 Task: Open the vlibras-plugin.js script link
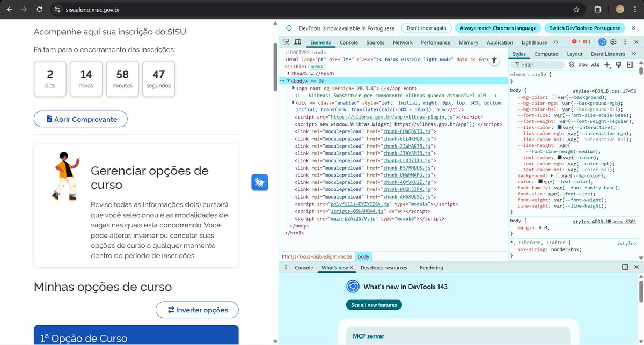pos(392,116)
